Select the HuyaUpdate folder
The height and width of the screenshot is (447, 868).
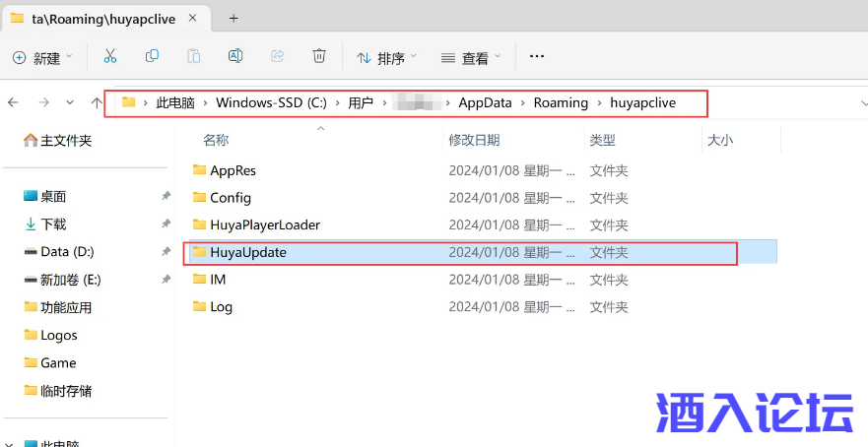tap(247, 252)
